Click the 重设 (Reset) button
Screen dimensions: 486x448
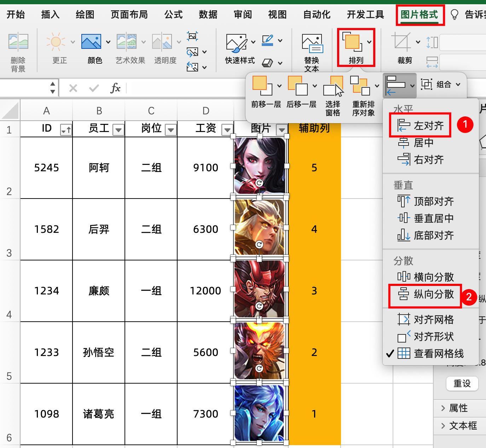coord(462,384)
